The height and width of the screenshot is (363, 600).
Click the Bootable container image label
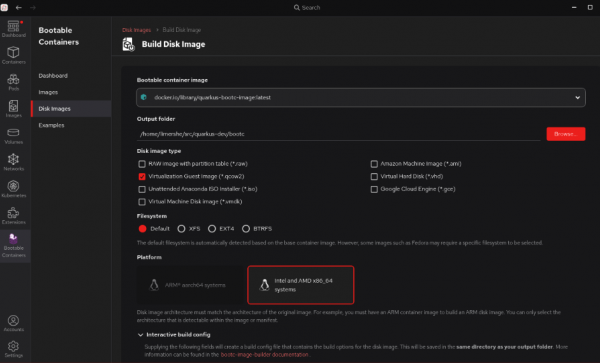coord(172,80)
